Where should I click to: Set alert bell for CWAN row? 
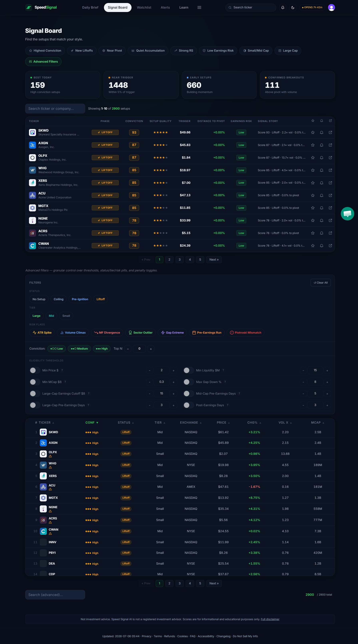[x=322, y=246]
